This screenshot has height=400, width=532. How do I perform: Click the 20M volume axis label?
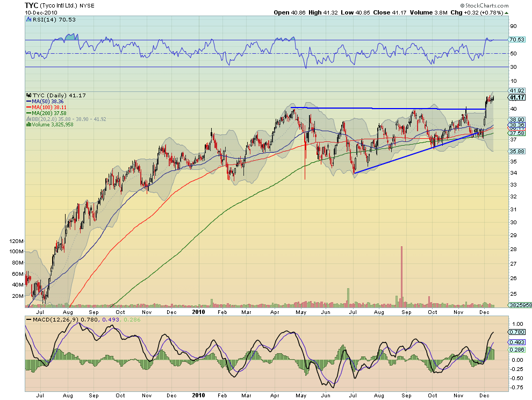point(18,296)
